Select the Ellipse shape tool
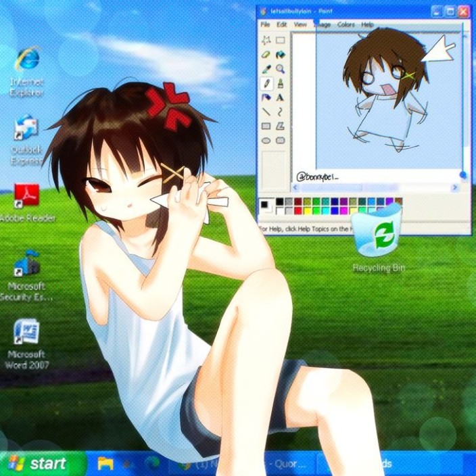This screenshot has width=476, height=476. pyautogui.click(x=266, y=140)
